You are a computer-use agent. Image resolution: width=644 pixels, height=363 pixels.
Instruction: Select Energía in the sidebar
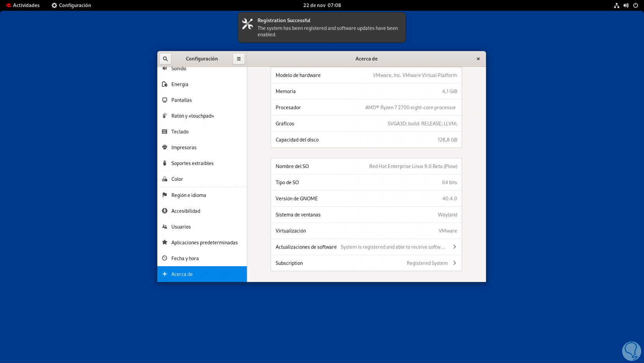202,84
